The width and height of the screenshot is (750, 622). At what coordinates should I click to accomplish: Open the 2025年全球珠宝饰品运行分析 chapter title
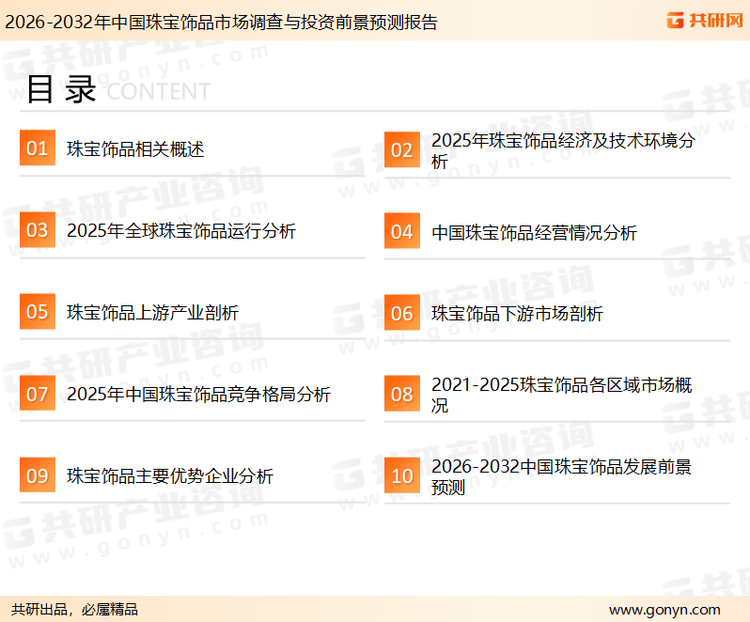click(x=181, y=231)
